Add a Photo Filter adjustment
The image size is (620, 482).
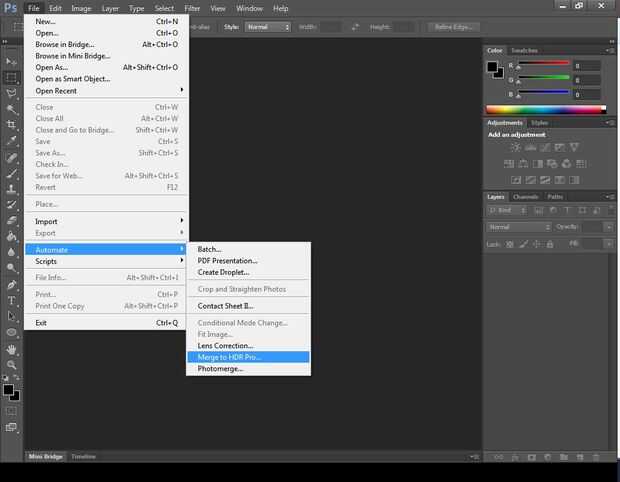tap(552, 164)
